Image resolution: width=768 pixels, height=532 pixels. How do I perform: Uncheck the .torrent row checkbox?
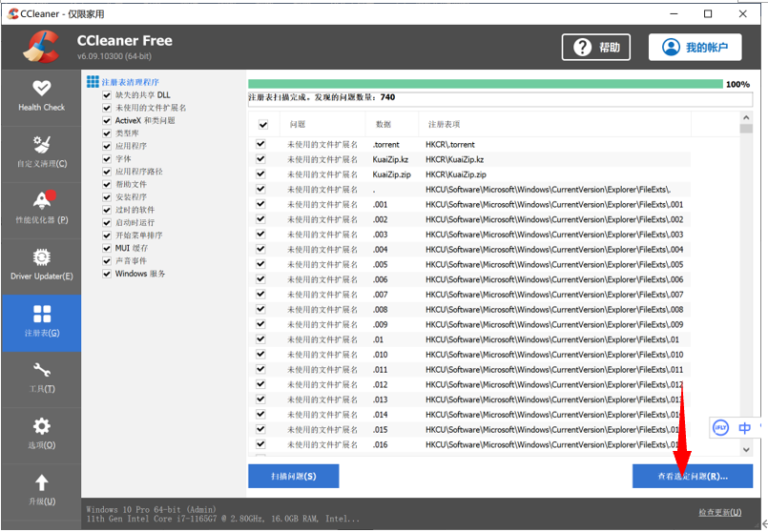pyautogui.click(x=260, y=144)
